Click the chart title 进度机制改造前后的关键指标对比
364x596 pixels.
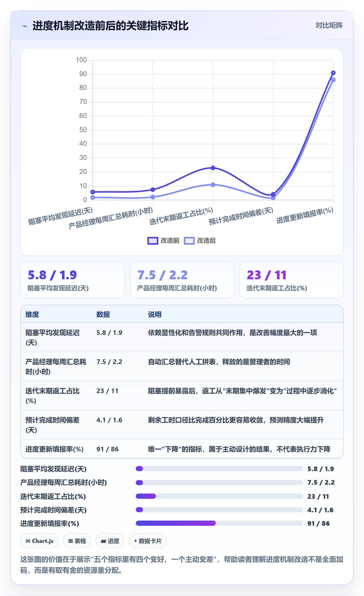110,26
